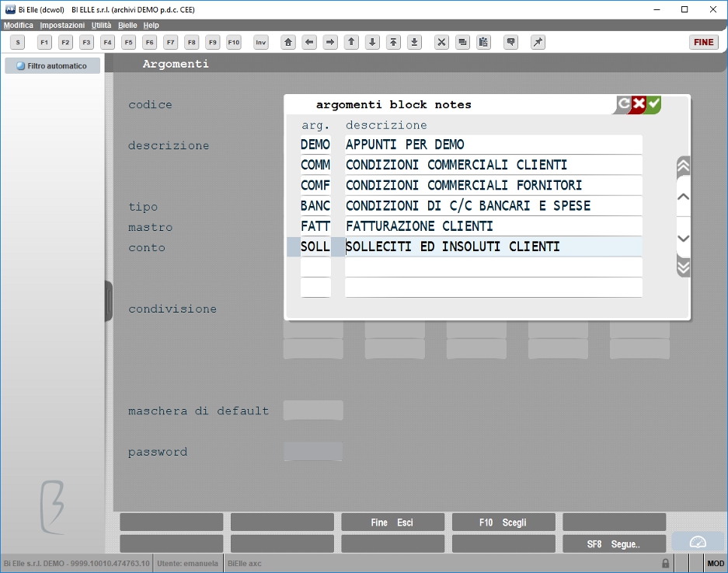Click the F5 toolbar button
Screen dimensions: 728x573
(129, 42)
